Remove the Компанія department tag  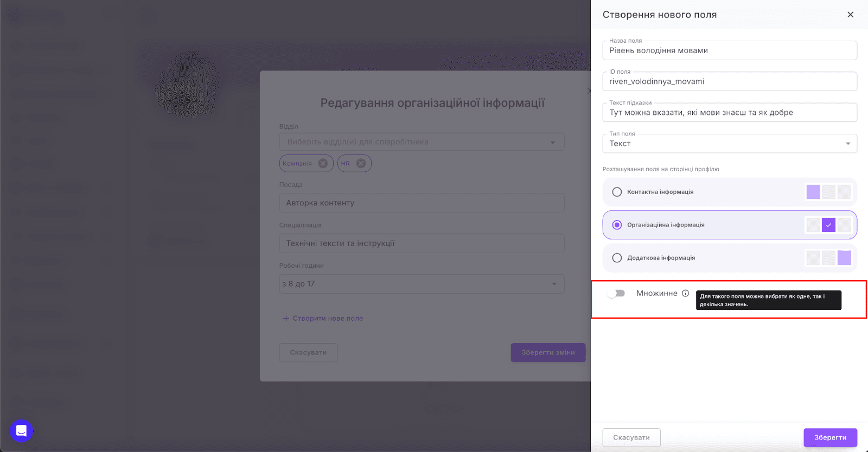(x=323, y=163)
